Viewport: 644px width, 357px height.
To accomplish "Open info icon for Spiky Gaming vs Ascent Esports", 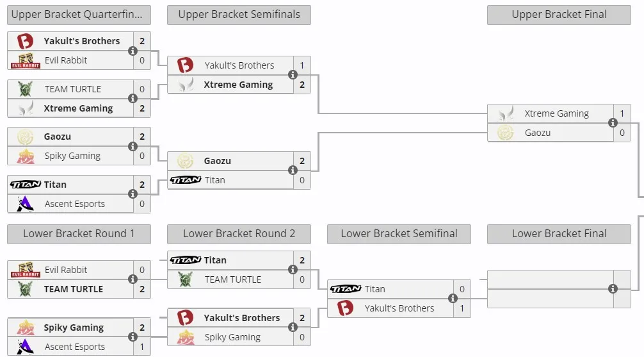I will click(x=133, y=337).
